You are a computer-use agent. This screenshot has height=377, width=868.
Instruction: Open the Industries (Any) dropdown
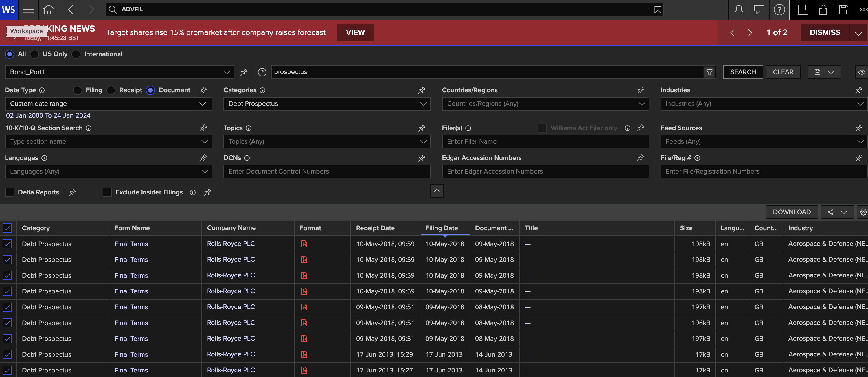coord(764,104)
